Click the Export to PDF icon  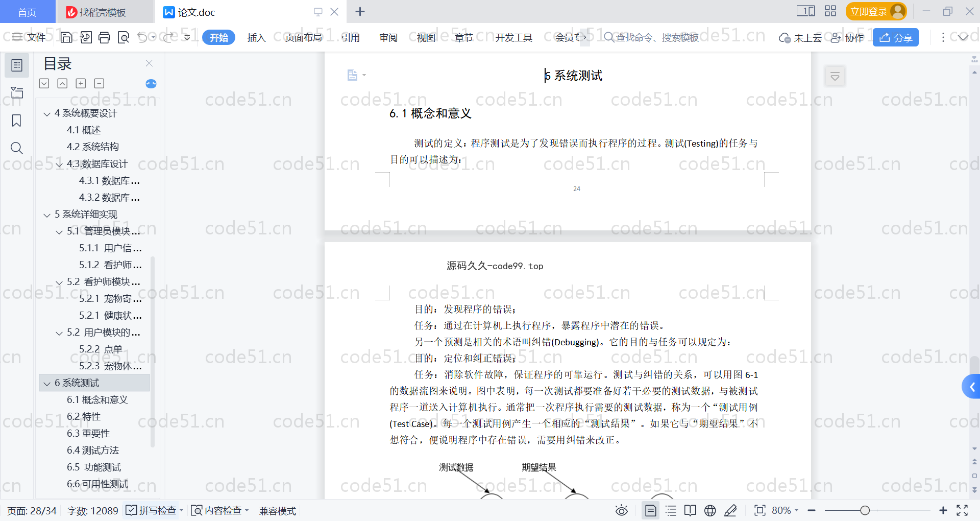click(x=86, y=37)
